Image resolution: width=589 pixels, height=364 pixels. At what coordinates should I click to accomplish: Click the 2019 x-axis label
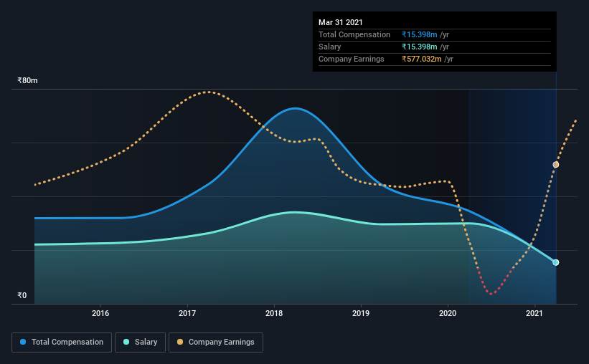pos(361,313)
